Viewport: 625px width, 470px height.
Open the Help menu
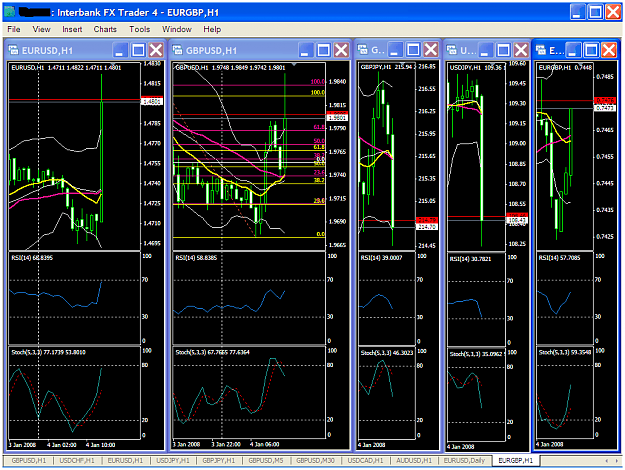pyautogui.click(x=212, y=29)
